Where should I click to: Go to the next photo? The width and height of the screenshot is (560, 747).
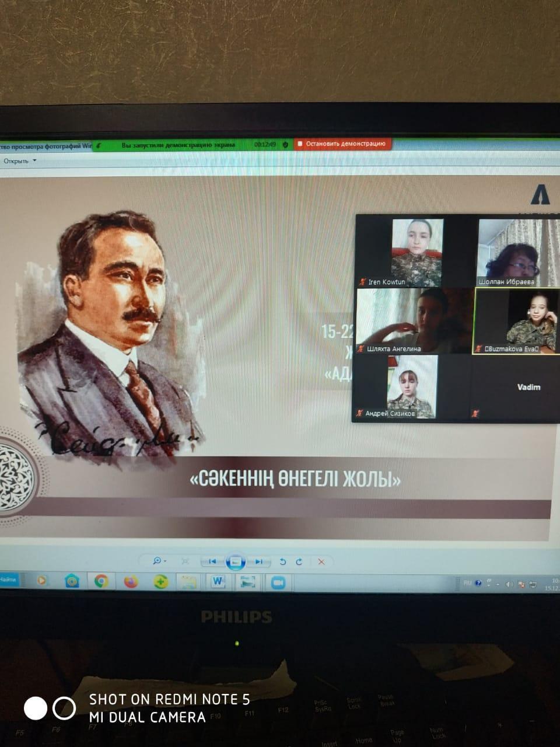tap(258, 561)
